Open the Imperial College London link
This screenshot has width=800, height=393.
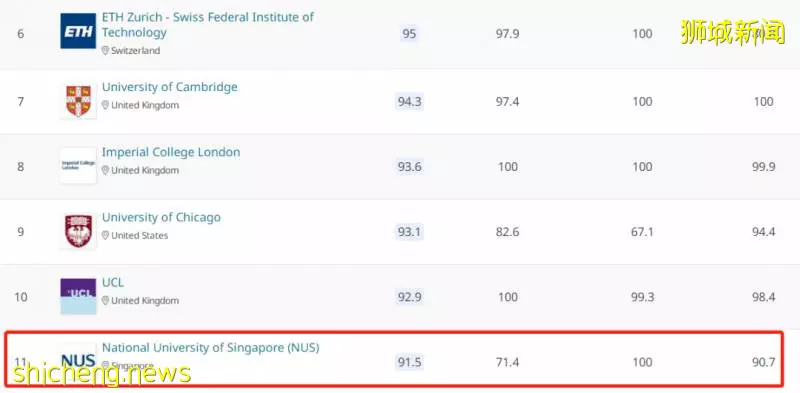171,152
